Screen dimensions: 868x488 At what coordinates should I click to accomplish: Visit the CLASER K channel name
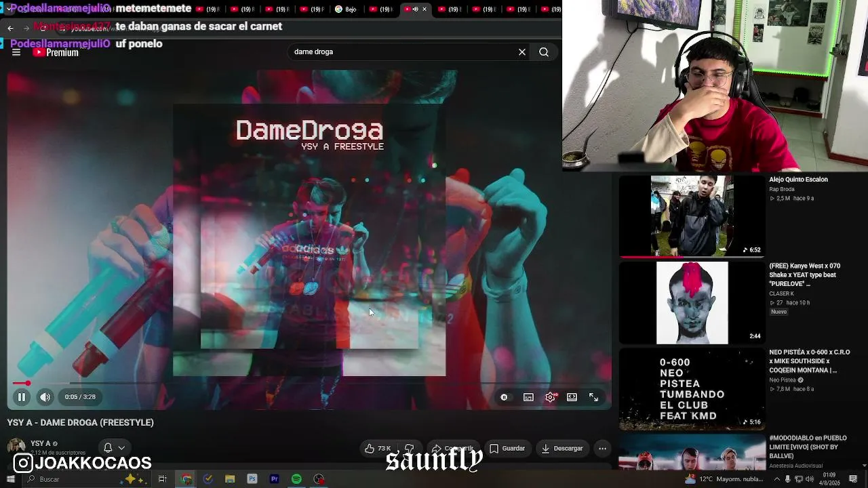point(781,293)
